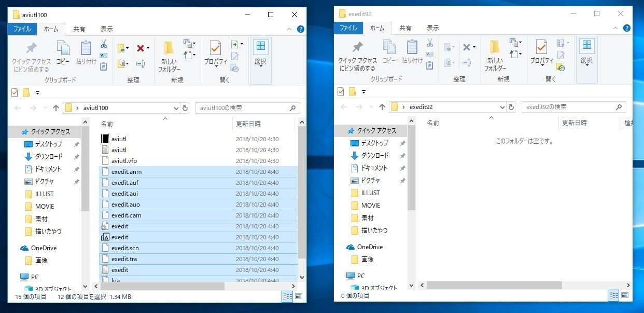The image size is (644, 313).
Task: Switch to details view in aviutl100 status bar
Action: [x=287, y=296]
